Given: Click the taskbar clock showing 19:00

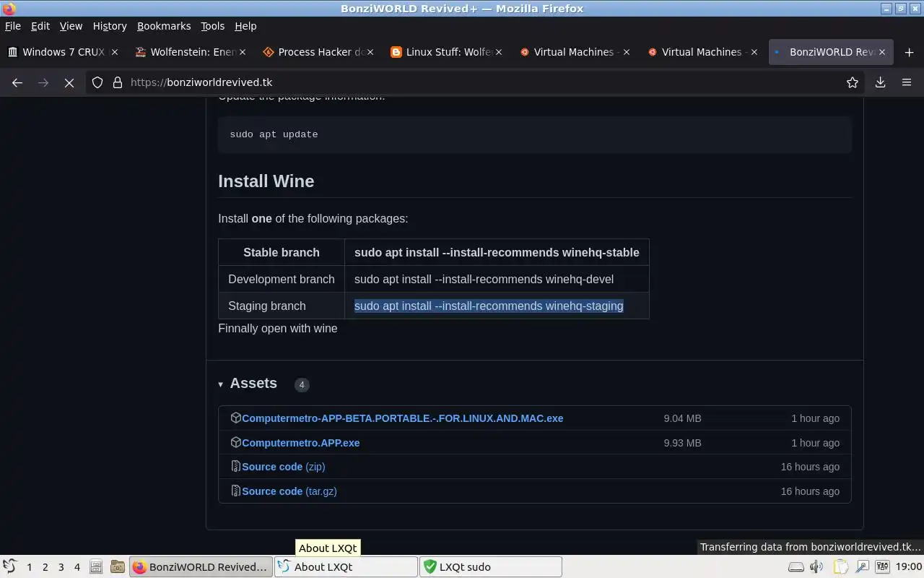Looking at the screenshot, I should [909, 567].
